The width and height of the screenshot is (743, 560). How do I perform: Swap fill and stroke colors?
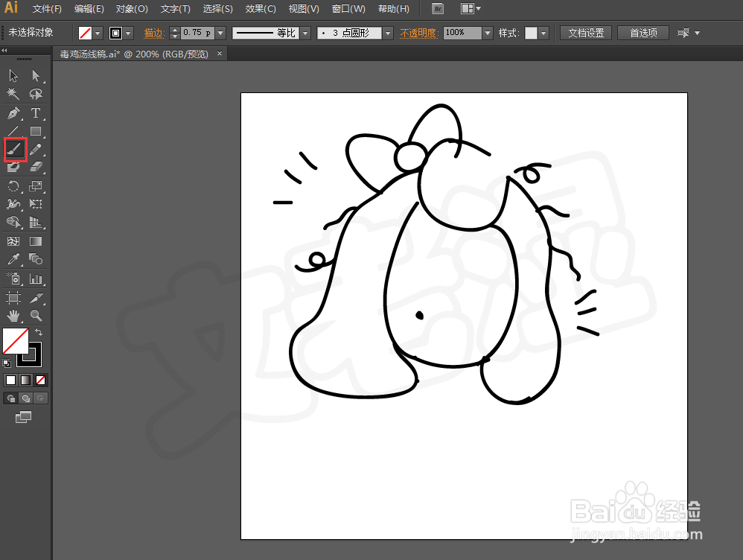coord(39,332)
